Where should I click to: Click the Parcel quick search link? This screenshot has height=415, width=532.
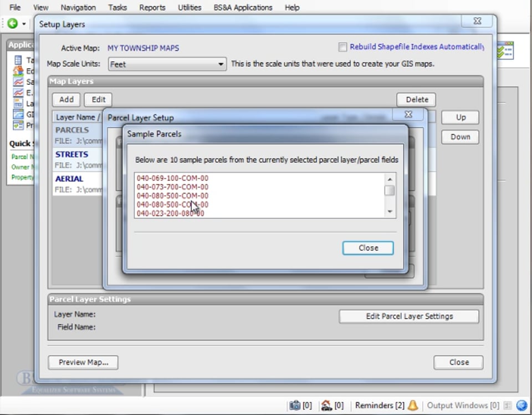click(x=22, y=156)
